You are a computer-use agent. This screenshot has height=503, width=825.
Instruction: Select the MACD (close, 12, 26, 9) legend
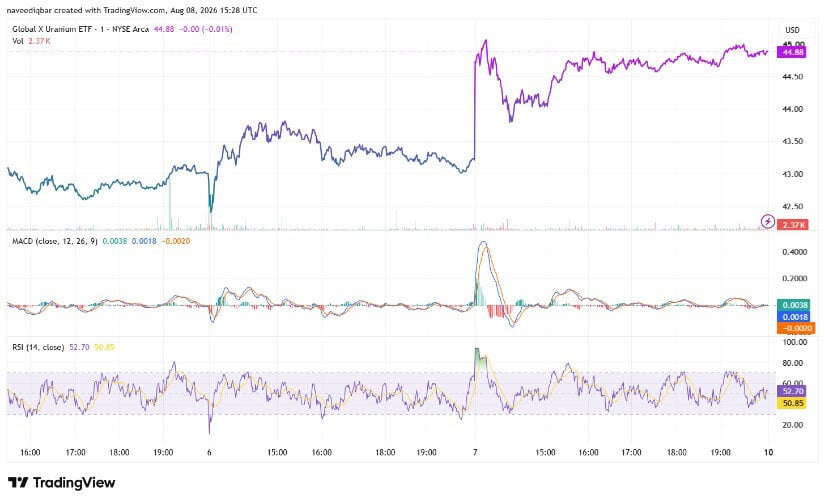(x=55, y=241)
